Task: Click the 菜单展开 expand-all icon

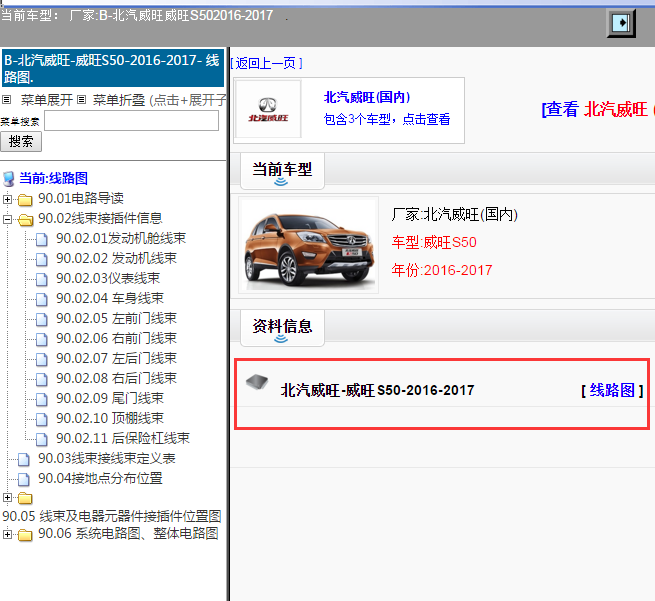Action: pos(6,100)
